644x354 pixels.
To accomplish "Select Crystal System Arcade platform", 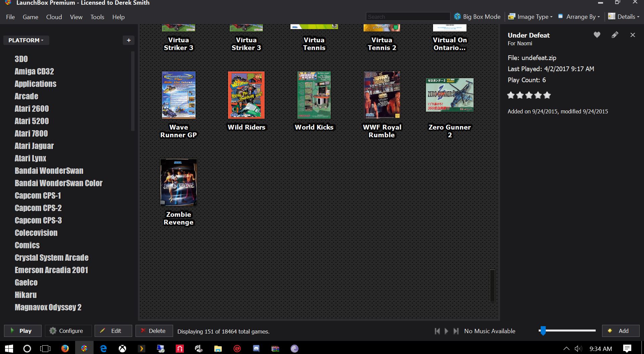I will click(x=52, y=258).
